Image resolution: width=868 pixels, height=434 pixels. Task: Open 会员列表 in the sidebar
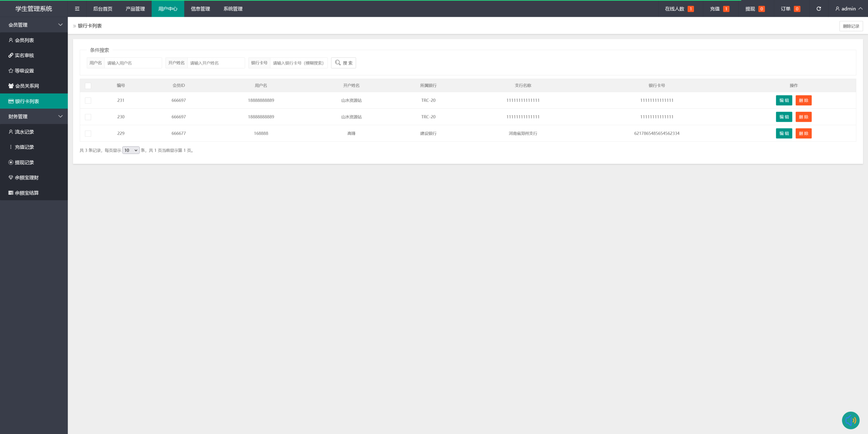34,40
